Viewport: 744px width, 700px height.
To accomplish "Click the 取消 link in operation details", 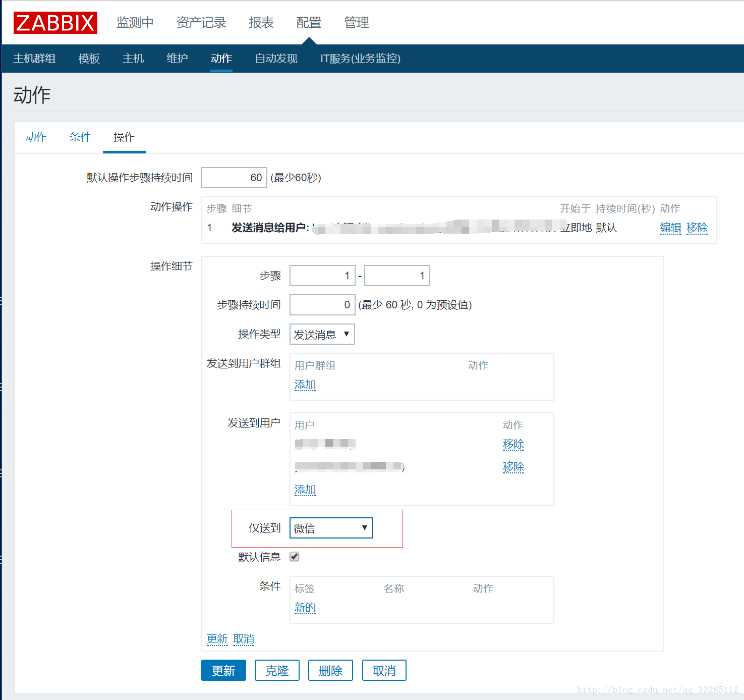I will pos(244,639).
